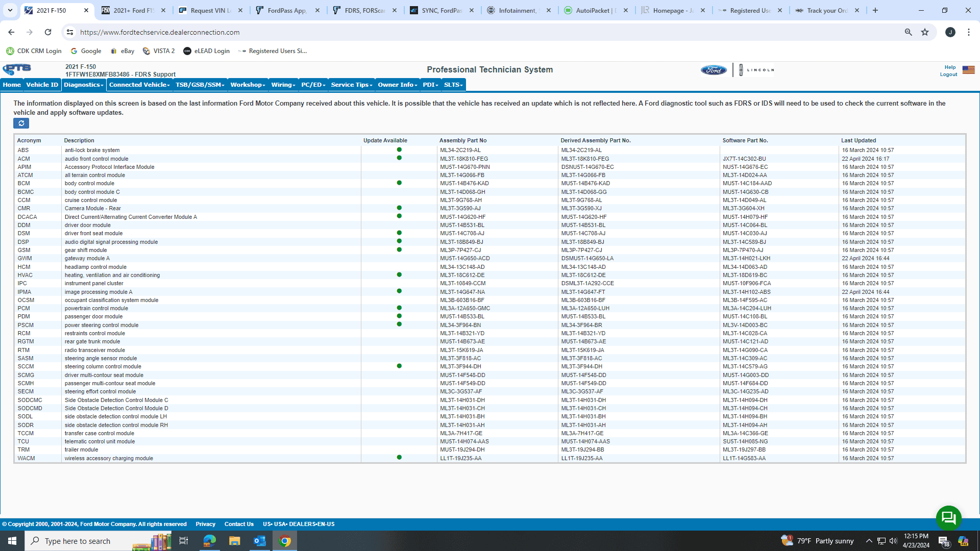View site information icon in address bar

point(70,32)
